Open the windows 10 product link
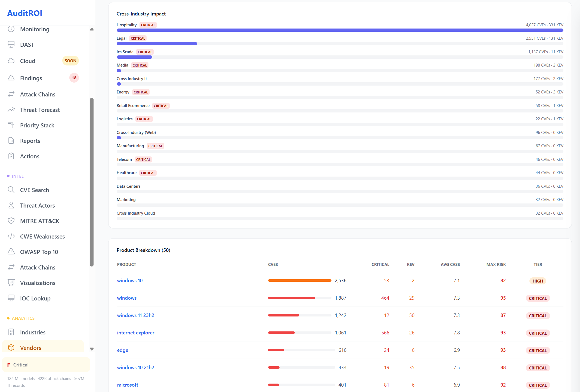Screen dimensions: 580x392 pyautogui.click(x=130, y=281)
